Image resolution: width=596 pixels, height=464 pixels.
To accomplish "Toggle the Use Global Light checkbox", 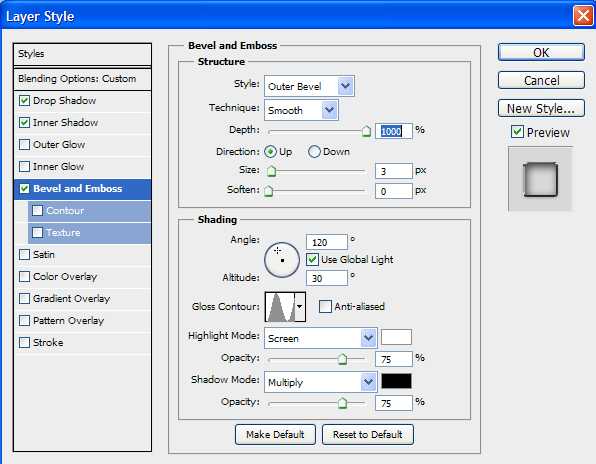I will click(312, 260).
